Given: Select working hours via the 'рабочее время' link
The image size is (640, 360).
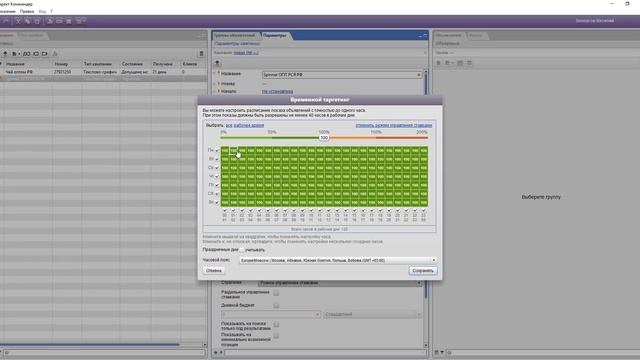Looking at the screenshot, I should (249, 125).
